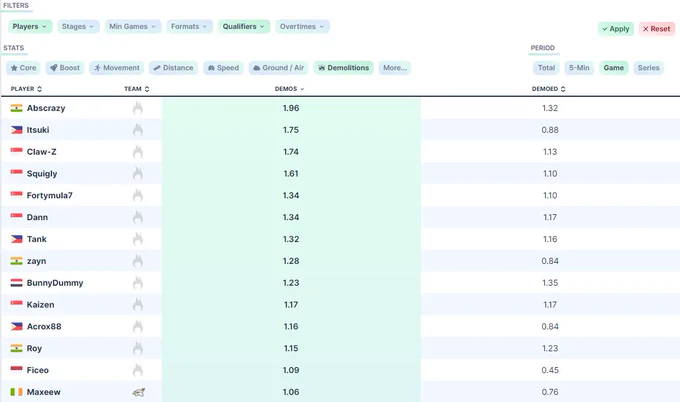
Task: Click the team logo in Kaizen's row
Action: 137,304
